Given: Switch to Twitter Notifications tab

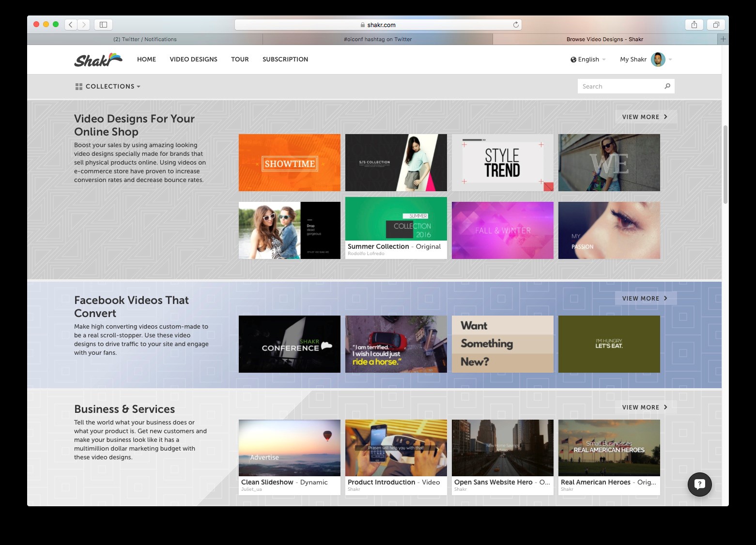Looking at the screenshot, I should (145, 39).
